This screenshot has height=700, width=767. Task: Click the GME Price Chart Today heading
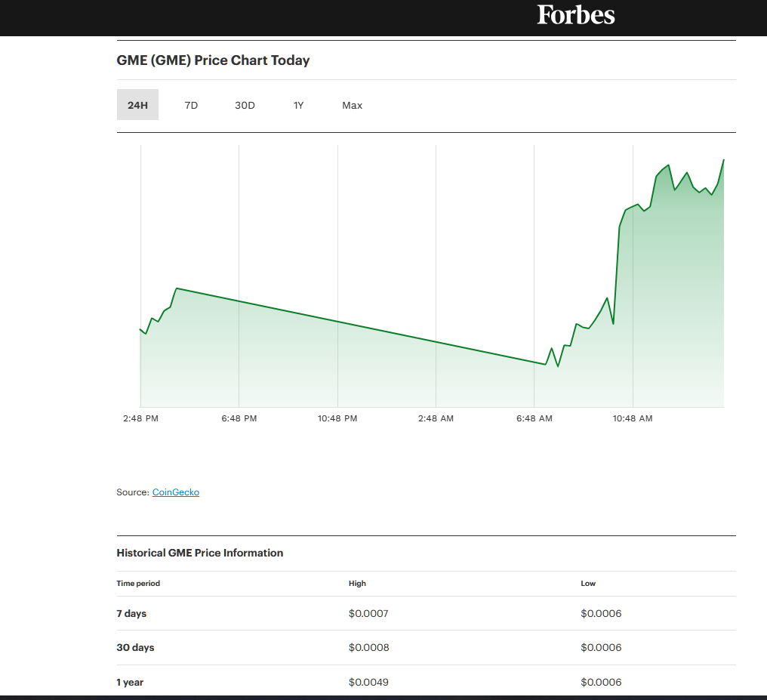(x=213, y=60)
